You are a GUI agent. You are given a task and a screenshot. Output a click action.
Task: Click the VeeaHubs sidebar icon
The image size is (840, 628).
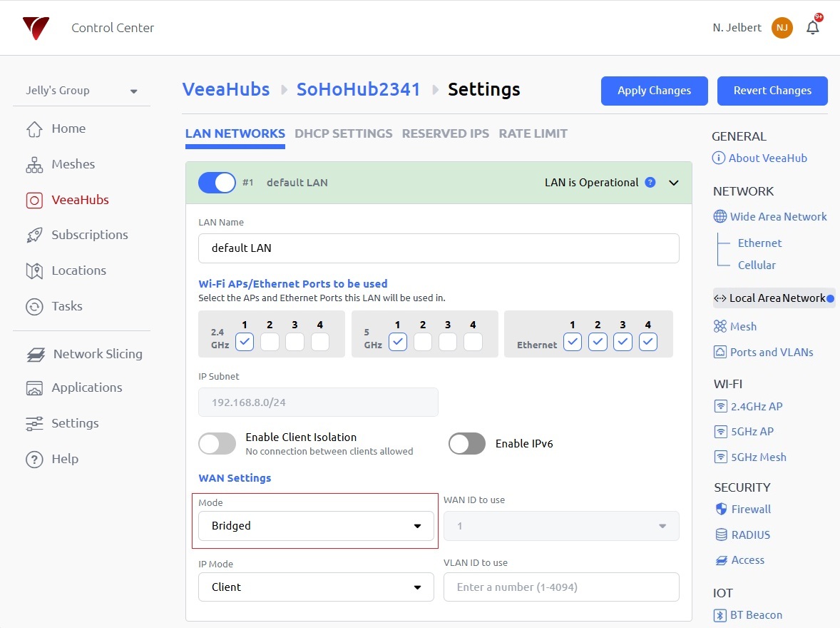click(x=34, y=201)
